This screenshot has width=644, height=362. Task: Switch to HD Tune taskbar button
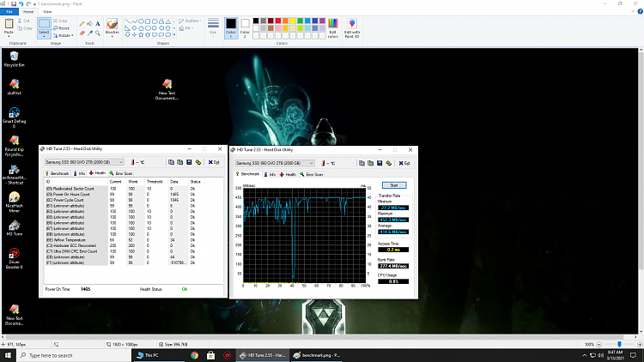(x=263, y=355)
